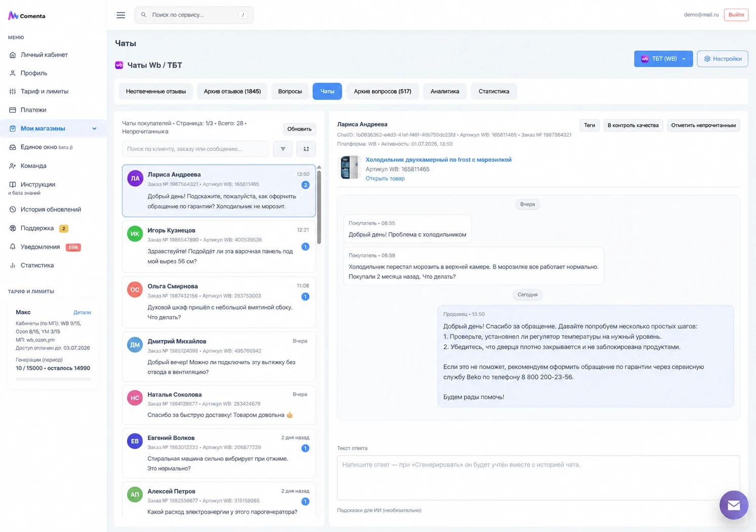Open Уведомления bell in the sidebar
This screenshot has height=532, width=756.
coord(13,247)
